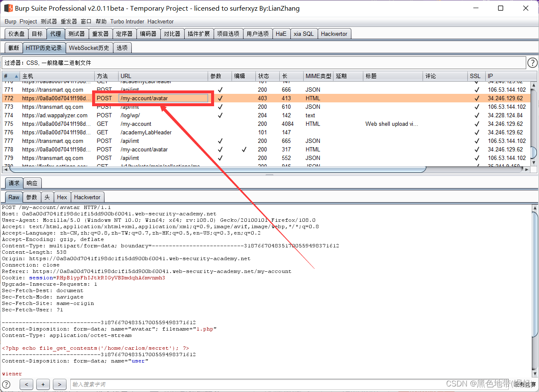Open the search help icon at bottom left
Image resolution: width=539 pixels, height=392 pixels.
point(6,384)
